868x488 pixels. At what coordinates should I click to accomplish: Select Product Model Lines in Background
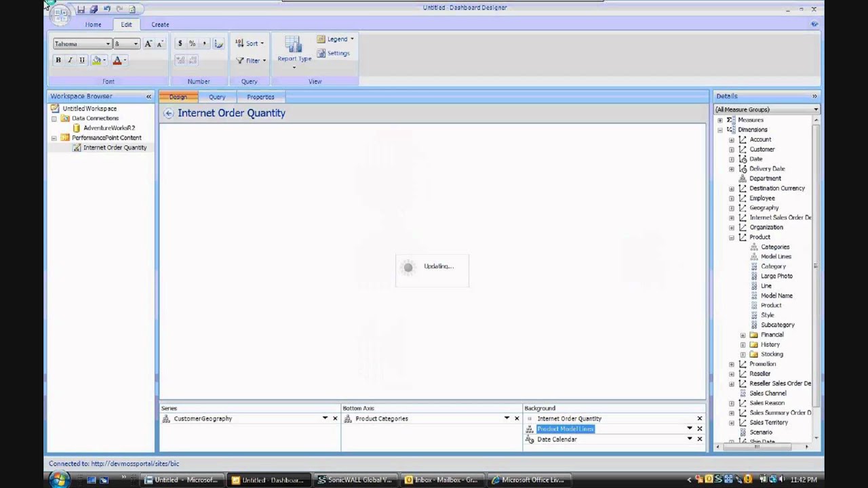566,429
